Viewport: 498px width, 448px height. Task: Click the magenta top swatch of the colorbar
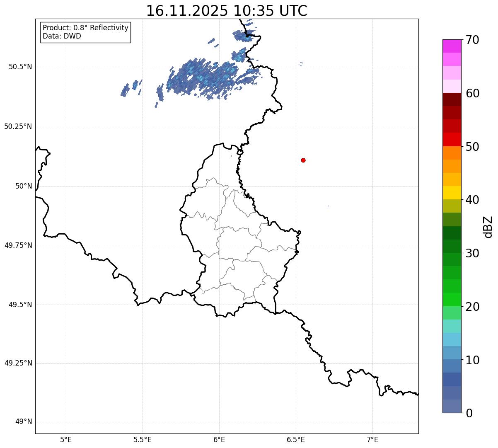click(452, 46)
